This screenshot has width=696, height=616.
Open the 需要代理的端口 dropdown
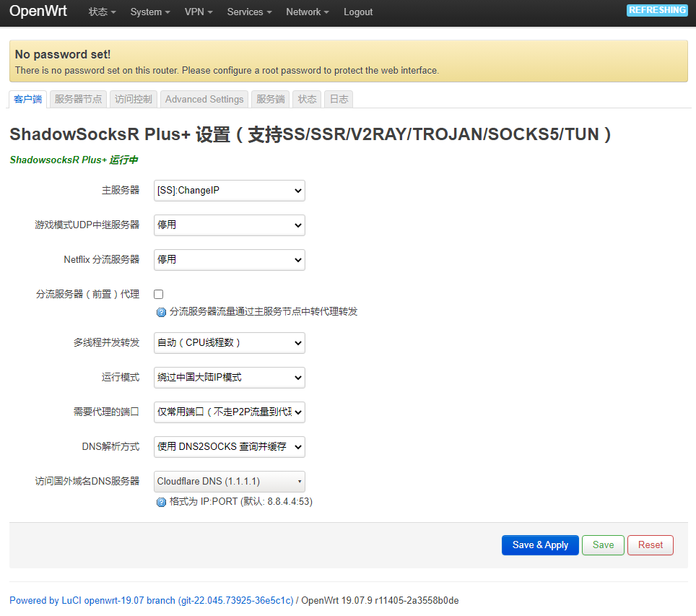coord(229,412)
